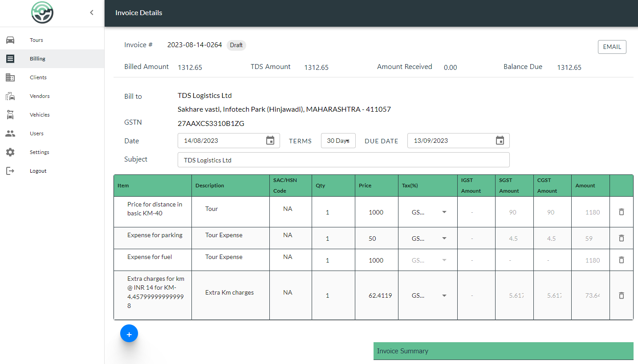The width and height of the screenshot is (638, 364).
Task: Click the Tours car icon
Action: point(10,40)
